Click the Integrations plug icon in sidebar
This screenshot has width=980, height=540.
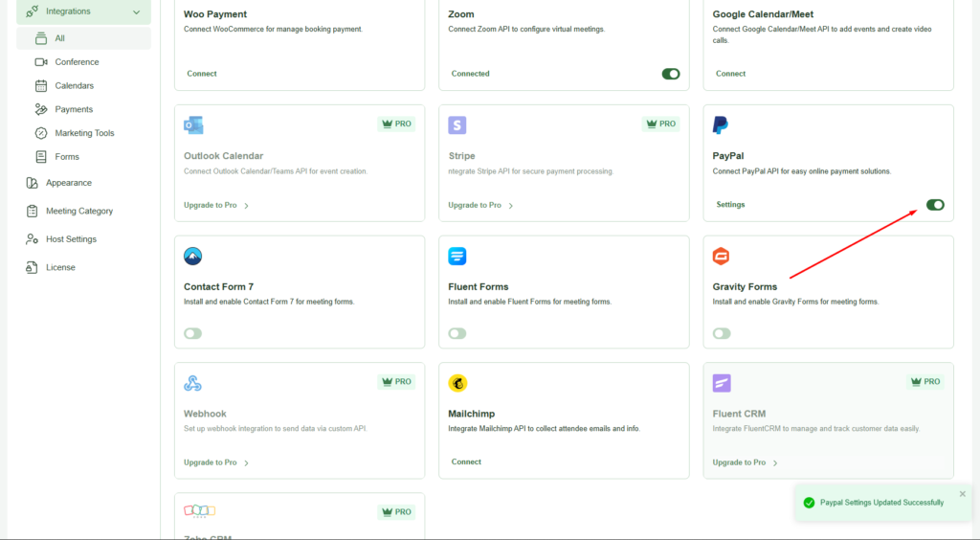click(x=32, y=11)
